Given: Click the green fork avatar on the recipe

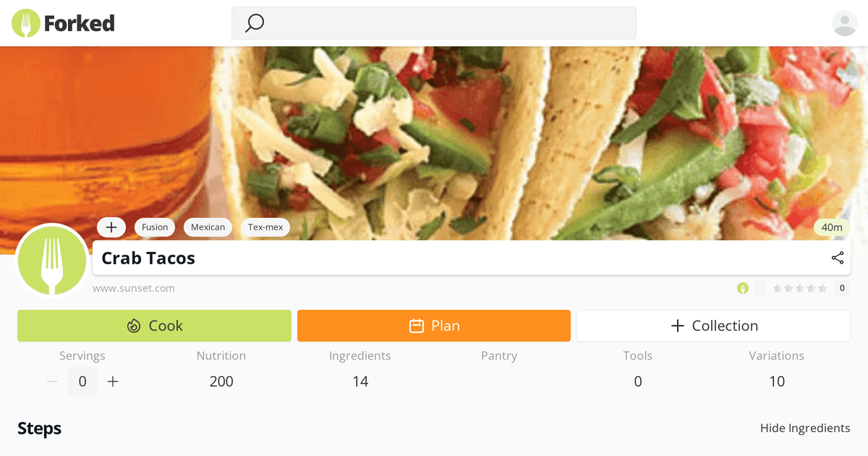Looking at the screenshot, I should click(52, 261).
